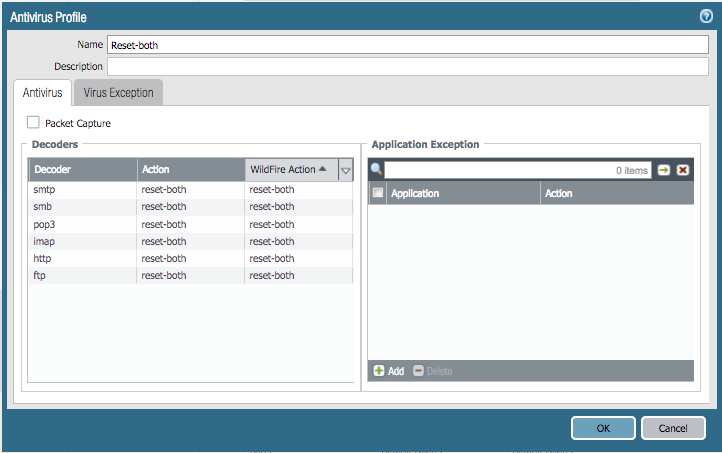
Task: Click the Description input field
Action: (407, 66)
